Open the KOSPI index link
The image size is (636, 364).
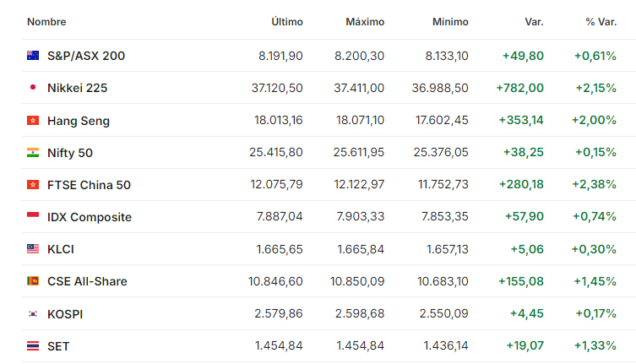click(x=65, y=314)
